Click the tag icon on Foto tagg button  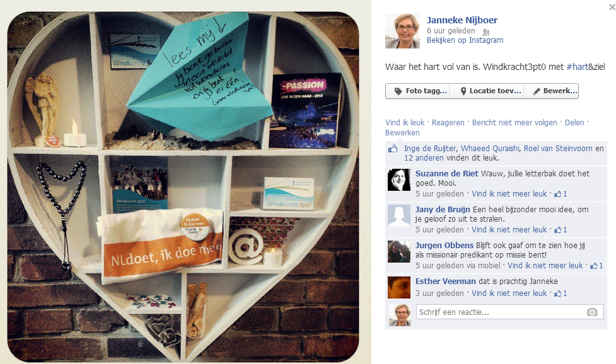[398, 91]
